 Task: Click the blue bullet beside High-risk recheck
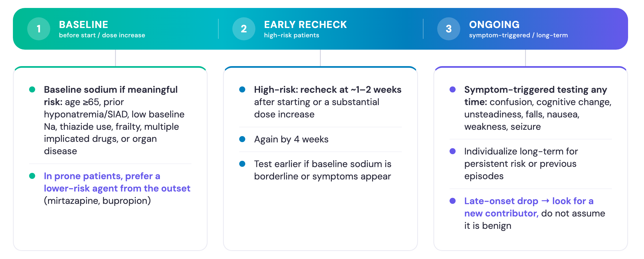pos(242,89)
